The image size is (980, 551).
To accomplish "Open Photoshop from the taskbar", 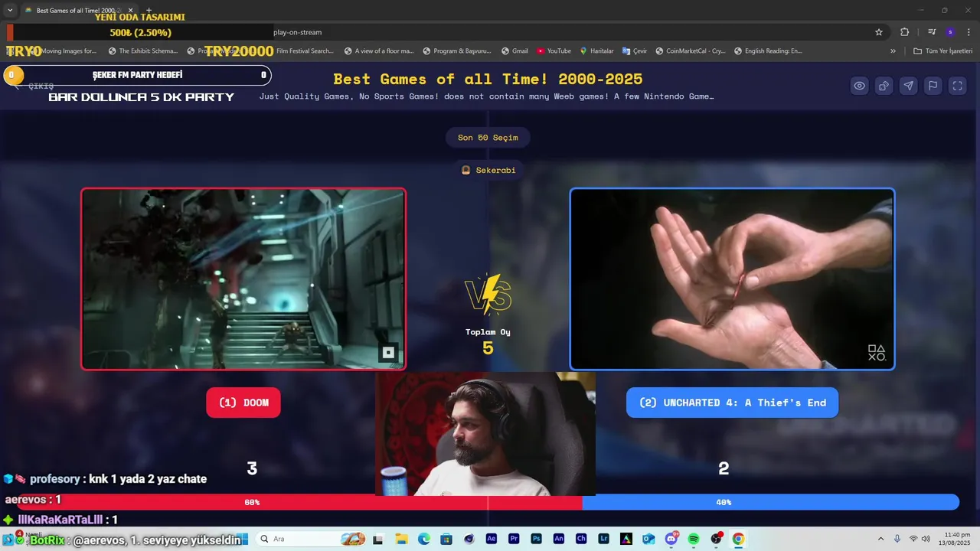I will 536,539.
